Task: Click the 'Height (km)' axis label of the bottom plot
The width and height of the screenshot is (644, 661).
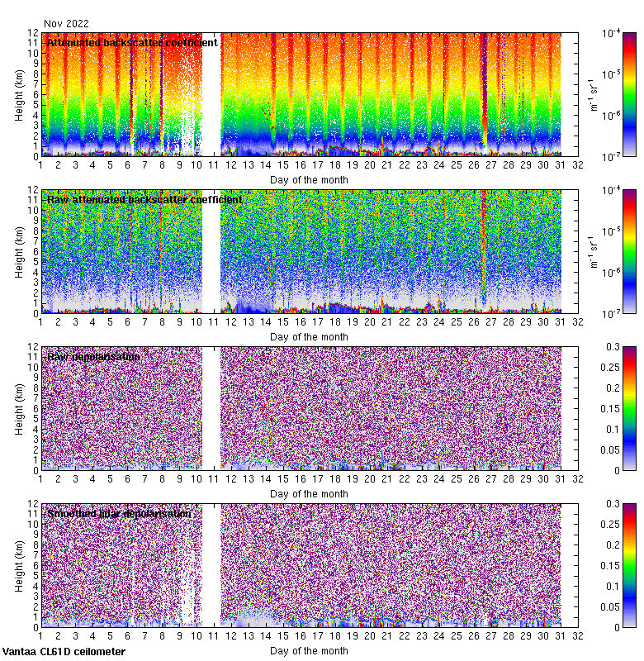Action: pyautogui.click(x=20, y=565)
